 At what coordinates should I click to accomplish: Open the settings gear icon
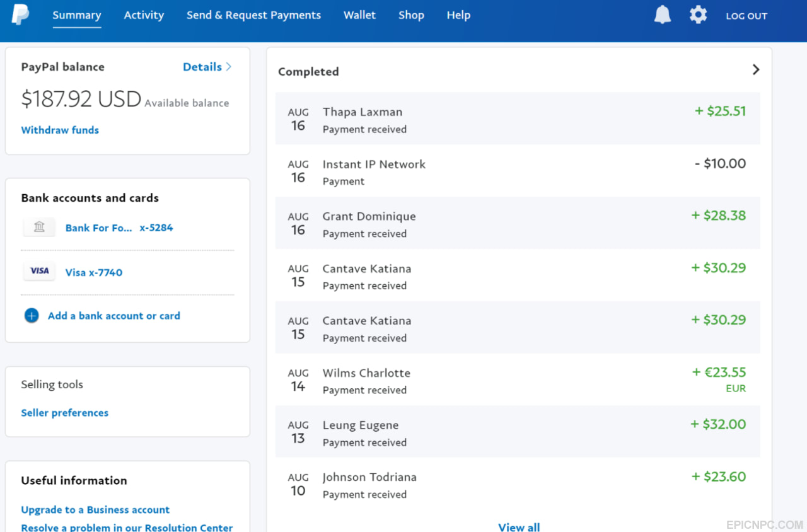tap(698, 14)
